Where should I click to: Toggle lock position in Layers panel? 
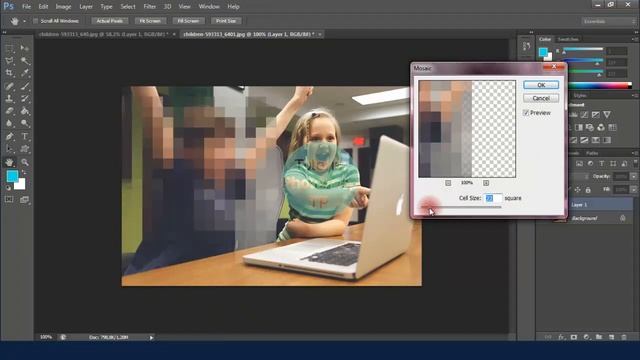[577, 190]
